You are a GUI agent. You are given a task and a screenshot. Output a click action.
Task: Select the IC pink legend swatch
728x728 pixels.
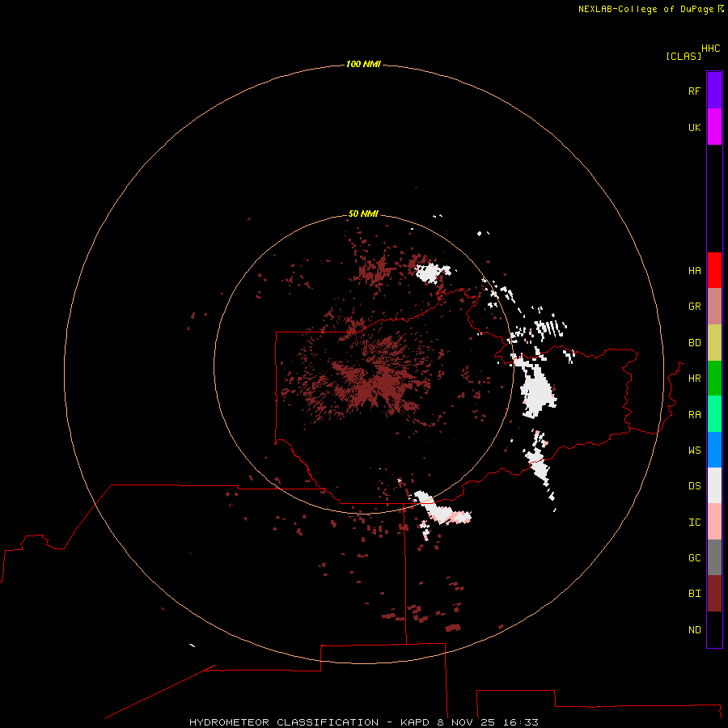click(x=714, y=522)
